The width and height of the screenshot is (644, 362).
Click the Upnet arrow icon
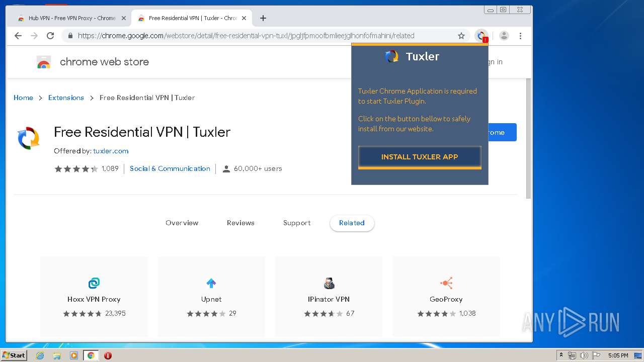(x=211, y=283)
